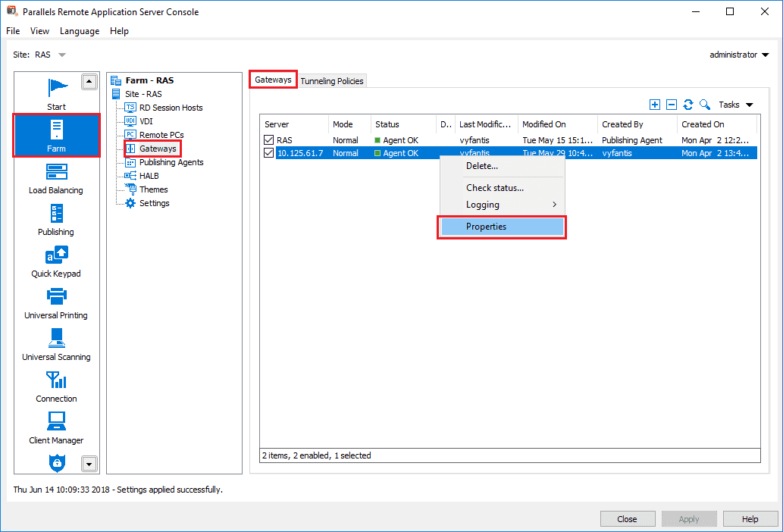
Task: Open the Start category flag icon
Action: pyautogui.click(x=58, y=88)
